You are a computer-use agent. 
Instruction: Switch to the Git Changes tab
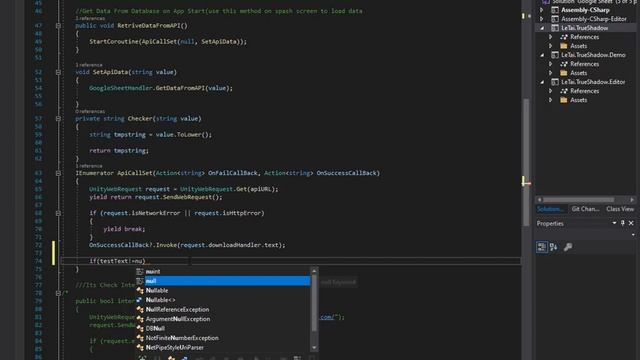(585, 209)
